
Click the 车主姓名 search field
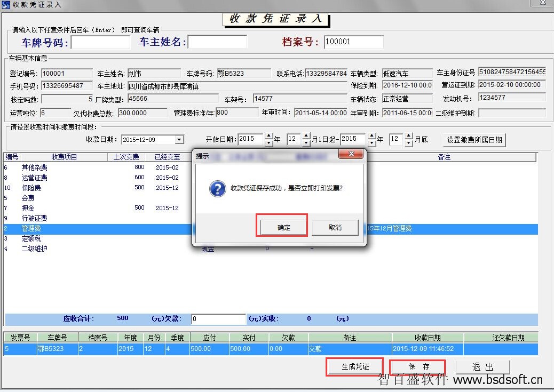point(217,42)
